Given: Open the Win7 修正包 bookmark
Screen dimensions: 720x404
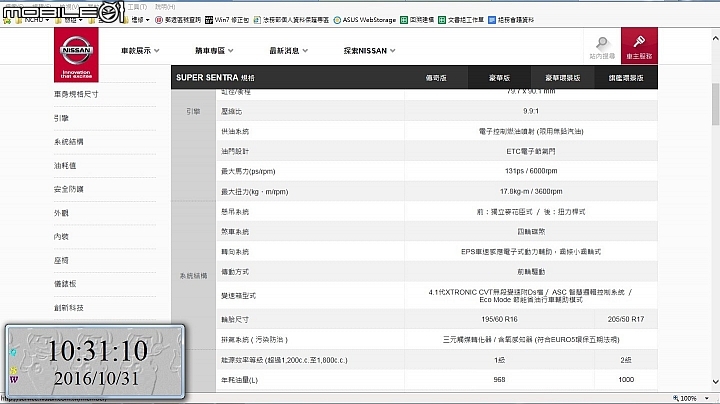Looking at the screenshot, I should pyautogui.click(x=227, y=20).
